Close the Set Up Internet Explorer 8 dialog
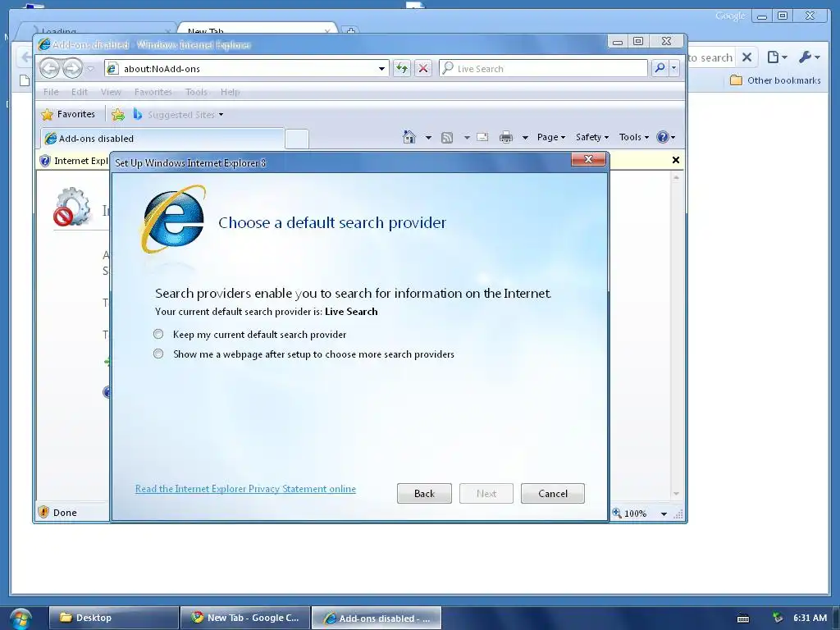This screenshot has width=840, height=630. (588, 159)
